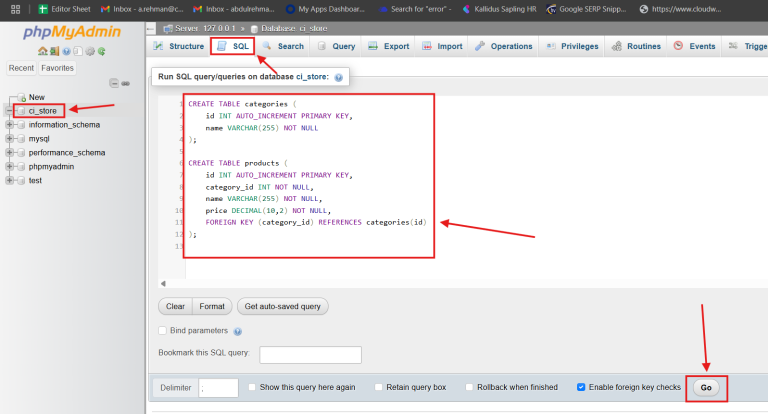The width and height of the screenshot is (768, 414).
Task: Click Get auto-saved query button
Action: 282,306
